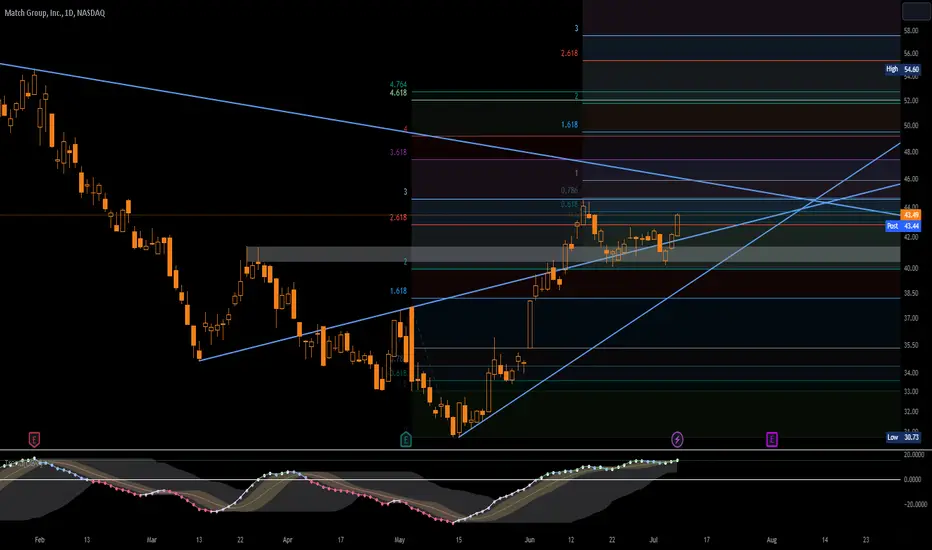Click the 46.00 price axis value
Image resolution: width=932 pixels, height=550 pixels.
coord(911,179)
